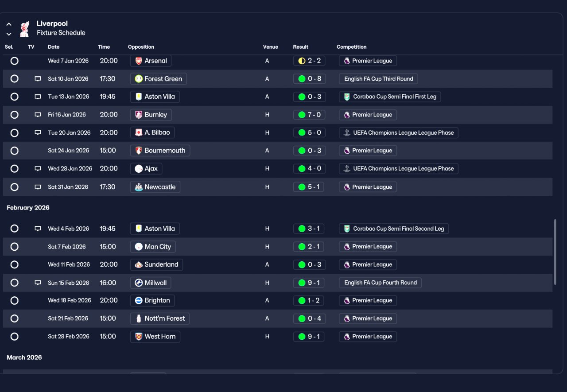Open the Man City opposition button
Image resolution: width=567 pixels, height=392 pixels.
coord(153,247)
